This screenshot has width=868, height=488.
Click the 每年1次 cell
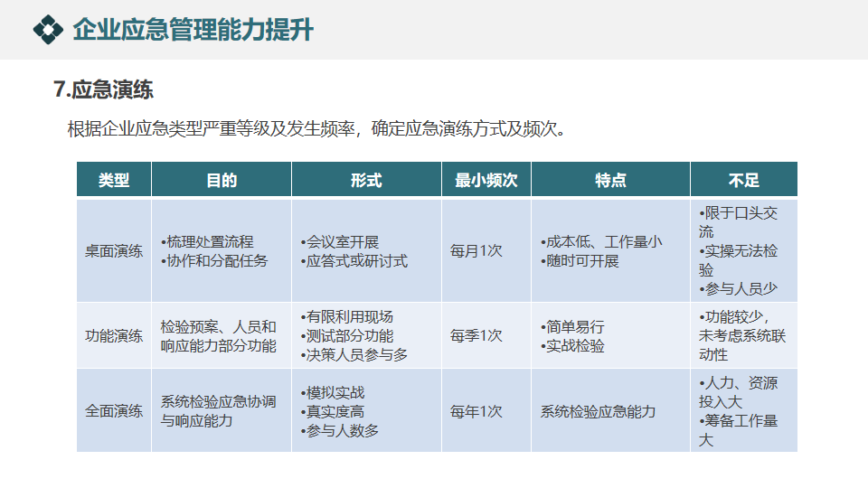point(486,410)
